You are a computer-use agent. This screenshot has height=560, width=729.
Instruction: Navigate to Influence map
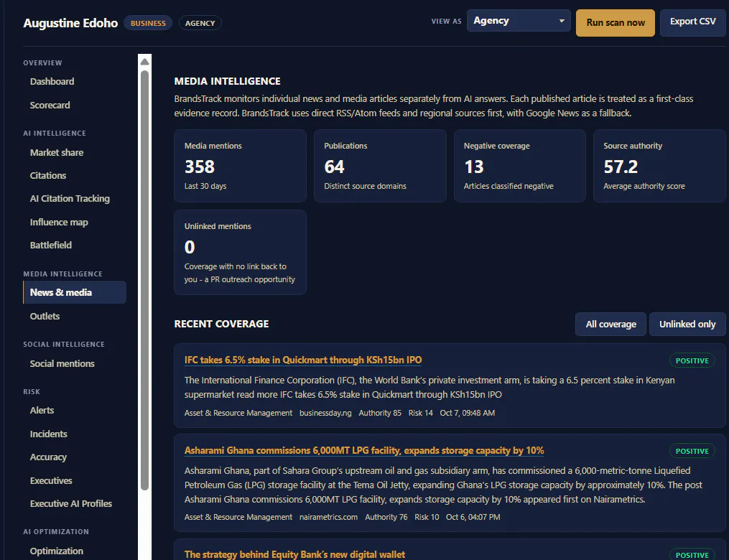coord(59,222)
